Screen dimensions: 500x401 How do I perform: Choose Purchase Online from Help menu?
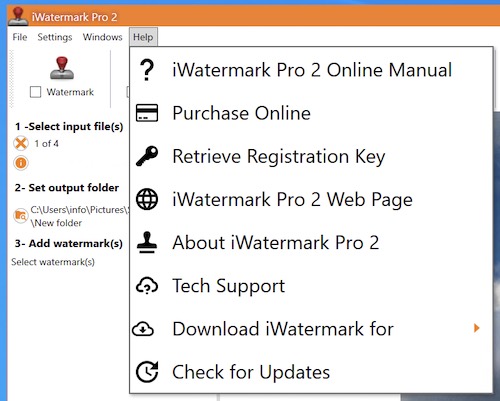[311, 113]
